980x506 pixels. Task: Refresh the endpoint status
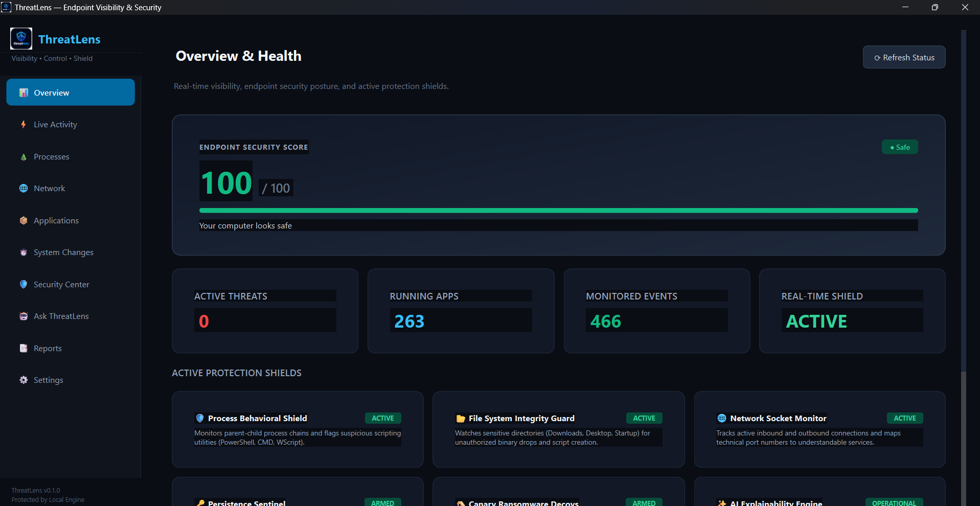click(904, 57)
